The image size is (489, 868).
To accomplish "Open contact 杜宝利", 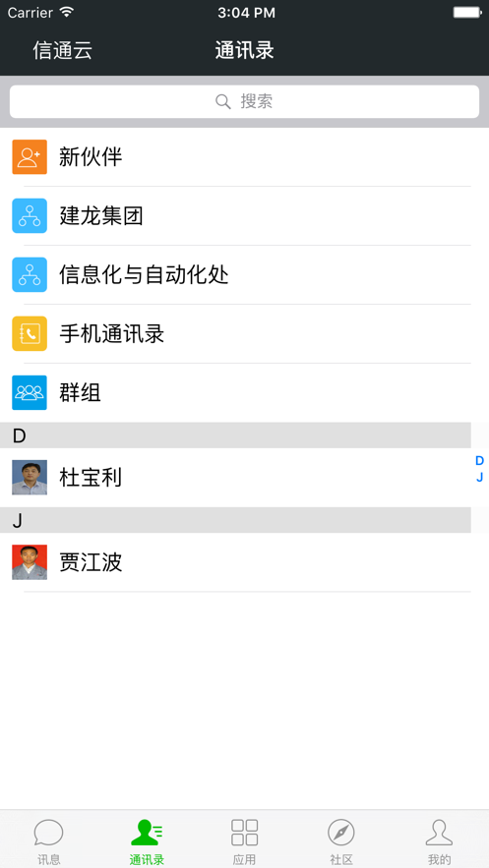I will click(x=235, y=477).
